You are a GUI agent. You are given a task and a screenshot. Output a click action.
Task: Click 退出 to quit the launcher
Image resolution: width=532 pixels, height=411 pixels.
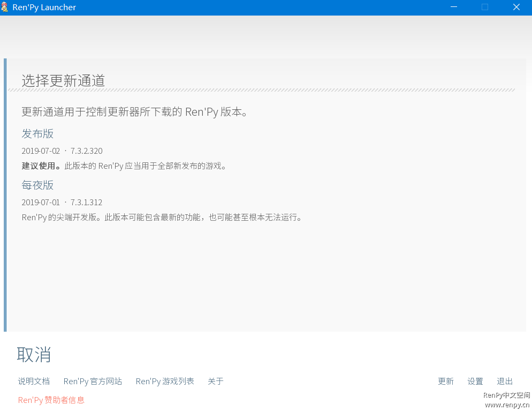click(505, 381)
